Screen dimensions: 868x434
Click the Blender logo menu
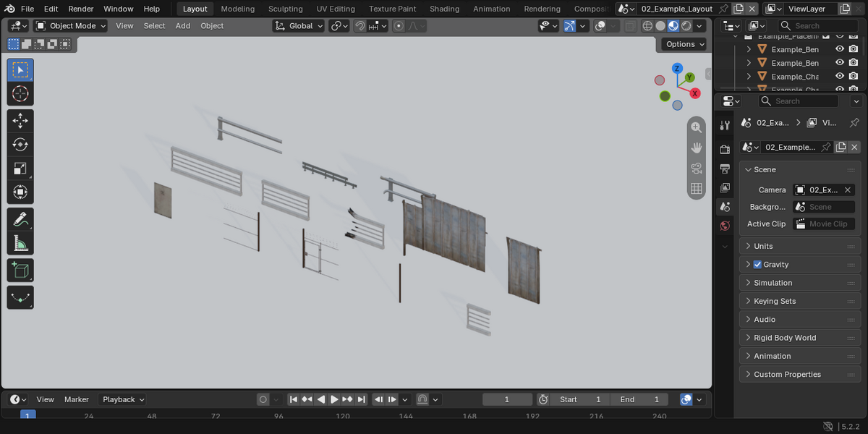(x=9, y=9)
